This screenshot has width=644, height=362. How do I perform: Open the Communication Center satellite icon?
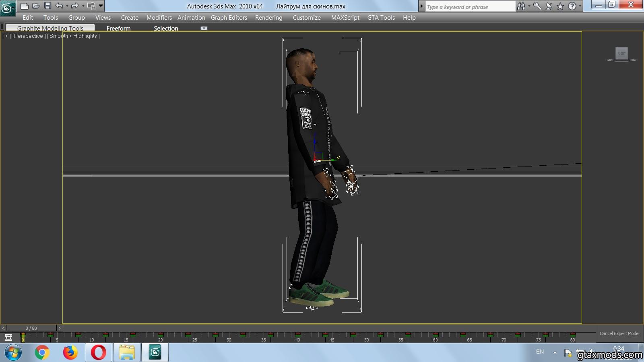click(x=549, y=6)
